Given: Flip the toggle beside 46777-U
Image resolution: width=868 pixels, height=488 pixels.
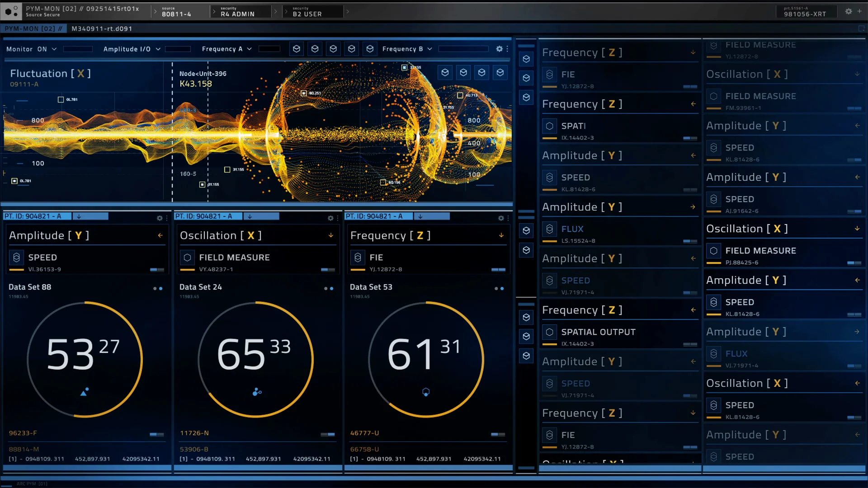Looking at the screenshot, I should click(498, 434).
